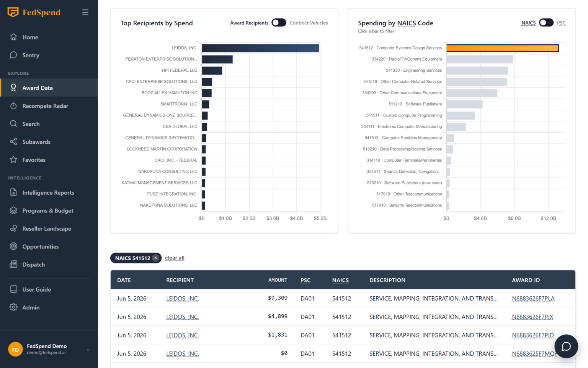Click the Award Data ribbon icon
The image size is (588, 368).
coord(13,88)
